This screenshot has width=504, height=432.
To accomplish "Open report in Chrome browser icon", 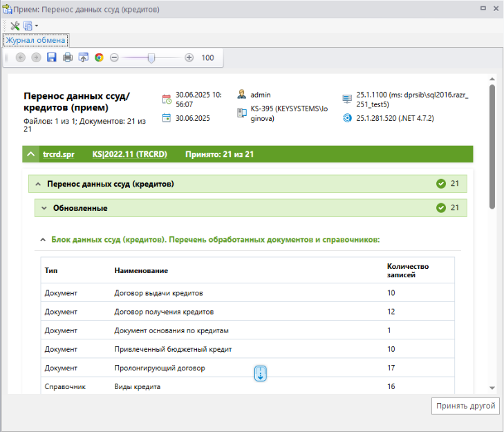I will 99,57.
